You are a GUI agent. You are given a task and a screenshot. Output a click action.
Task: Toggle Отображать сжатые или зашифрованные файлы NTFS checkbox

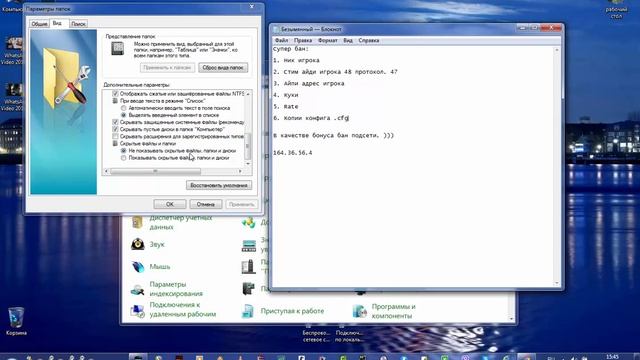(115, 93)
